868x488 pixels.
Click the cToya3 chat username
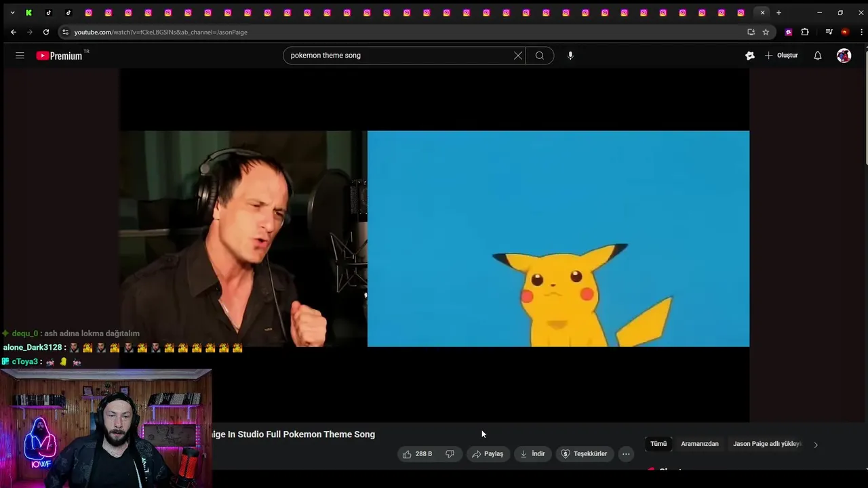click(25, 362)
